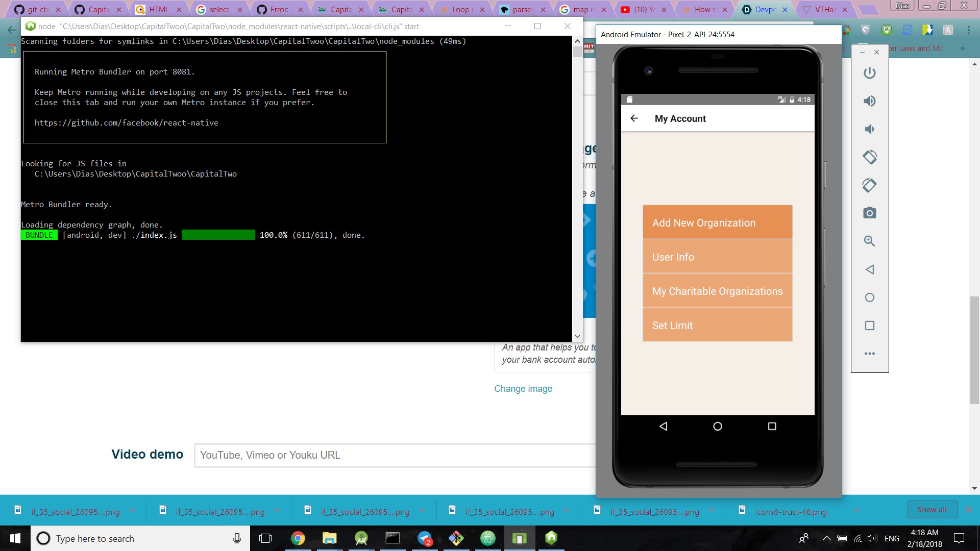980x551 pixels.
Task: Switch to the VTHac browser tab
Action: click(824, 9)
